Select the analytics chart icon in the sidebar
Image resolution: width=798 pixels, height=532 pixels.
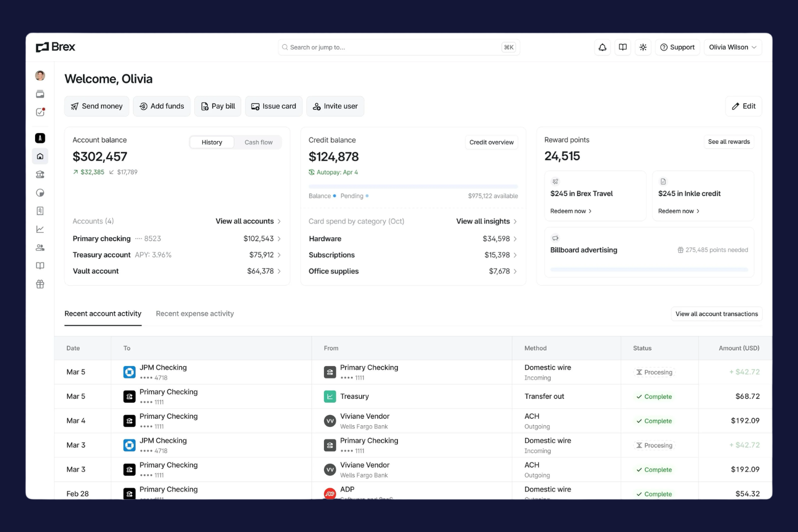click(40, 229)
